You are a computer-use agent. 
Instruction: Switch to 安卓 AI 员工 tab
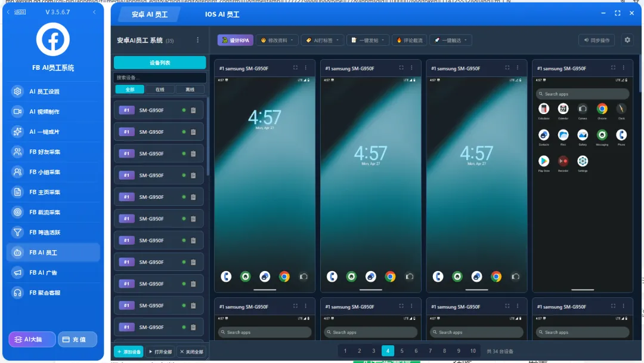click(x=150, y=14)
